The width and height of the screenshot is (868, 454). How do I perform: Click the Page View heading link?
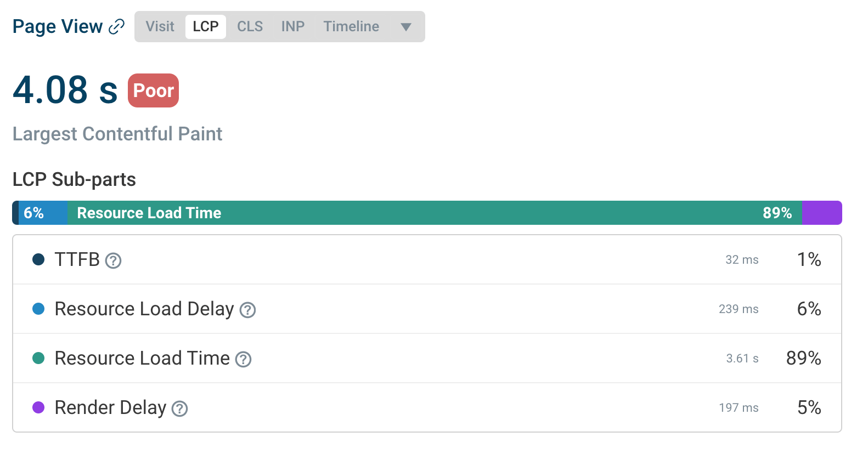57,26
